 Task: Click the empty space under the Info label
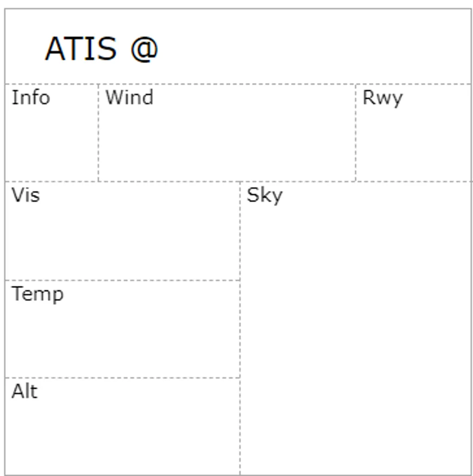[x=51, y=144]
